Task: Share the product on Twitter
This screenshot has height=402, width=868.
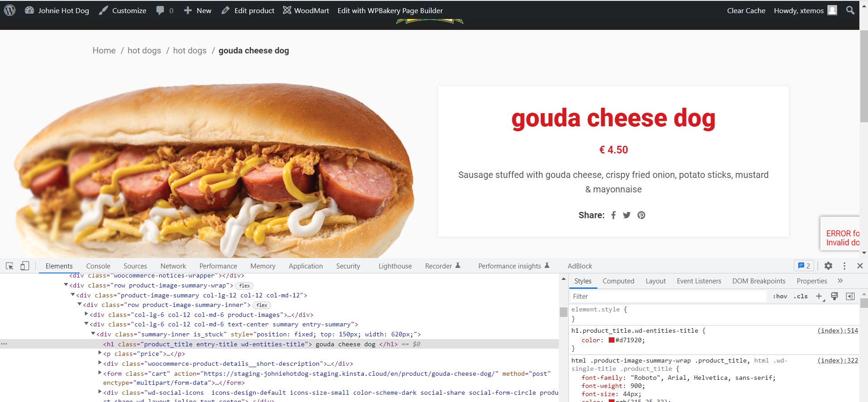Action: (626, 215)
